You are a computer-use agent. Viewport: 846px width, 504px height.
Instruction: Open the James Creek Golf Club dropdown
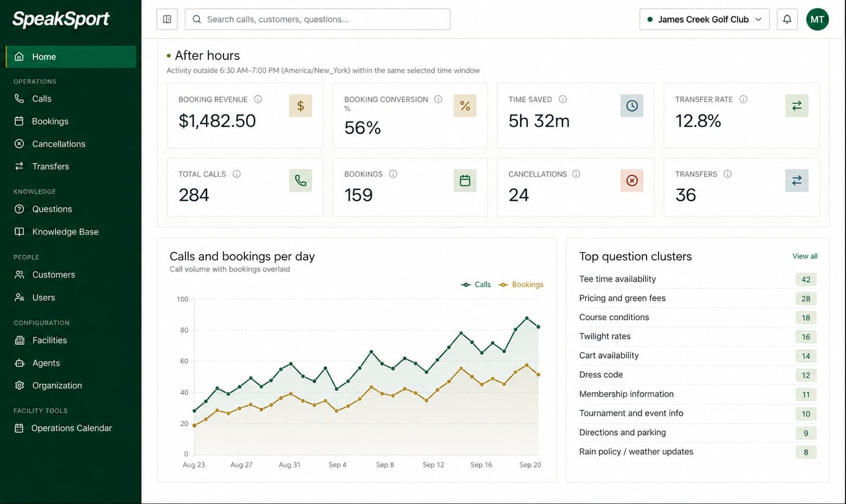point(704,19)
